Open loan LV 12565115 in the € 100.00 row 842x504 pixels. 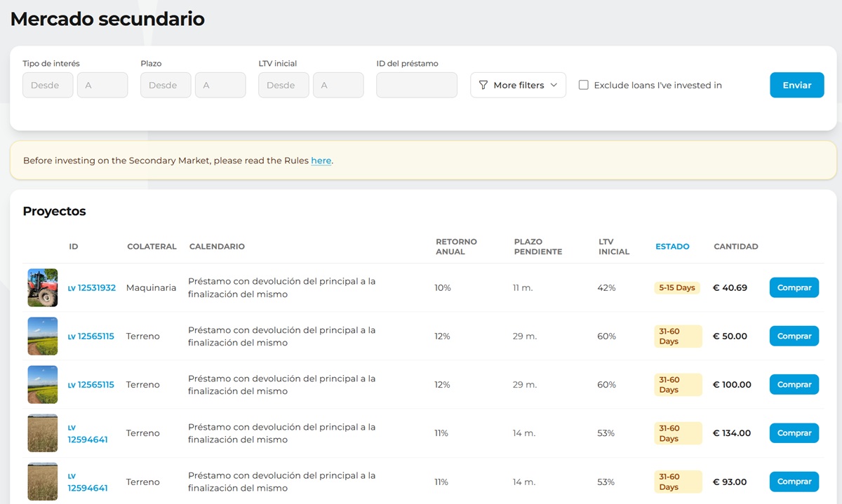(91, 384)
